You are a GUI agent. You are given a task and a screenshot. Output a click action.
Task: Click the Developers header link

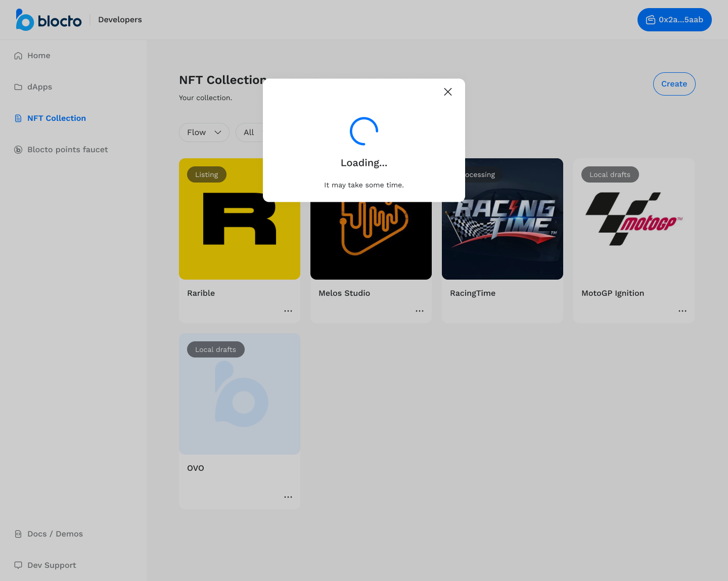(x=120, y=20)
